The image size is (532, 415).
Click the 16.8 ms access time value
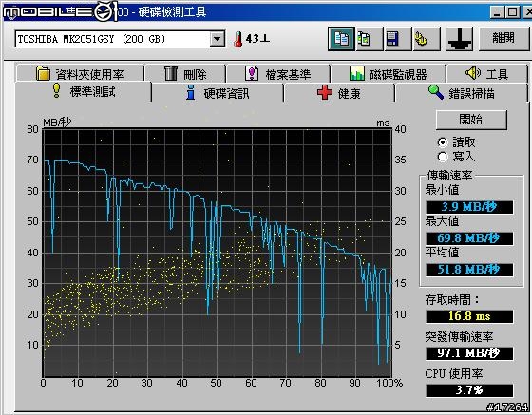pyautogui.click(x=469, y=316)
